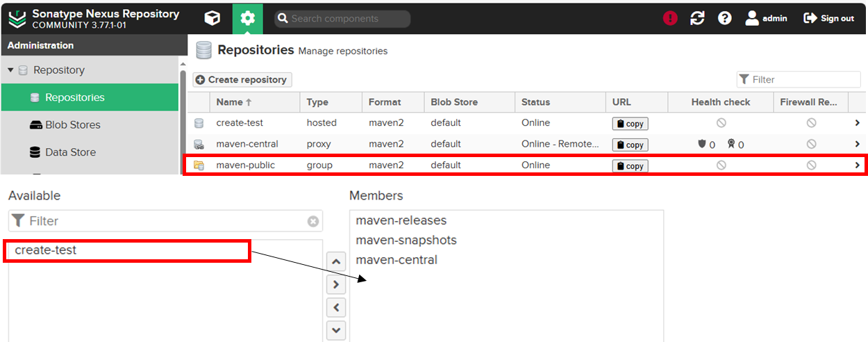The width and height of the screenshot is (868, 342).
Task: Click firewall report icon for create-test
Action: (811, 123)
